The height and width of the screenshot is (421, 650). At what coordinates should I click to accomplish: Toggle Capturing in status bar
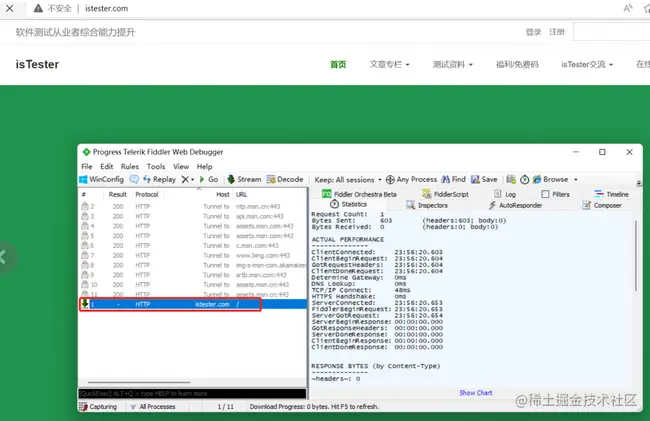click(x=98, y=406)
